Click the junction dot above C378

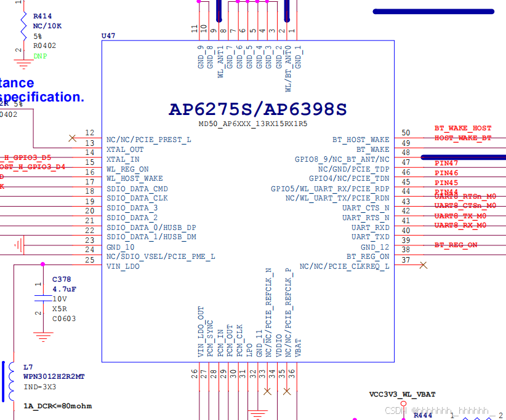click(42, 264)
